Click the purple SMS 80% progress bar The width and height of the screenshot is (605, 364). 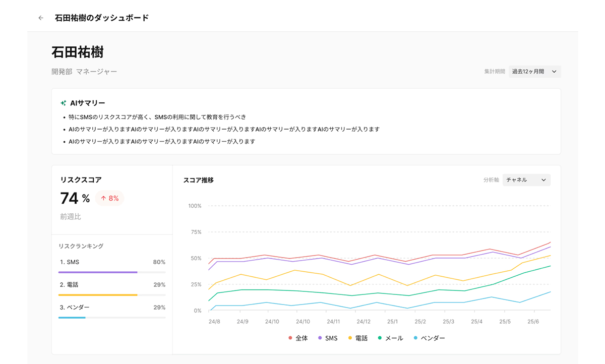click(x=97, y=272)
